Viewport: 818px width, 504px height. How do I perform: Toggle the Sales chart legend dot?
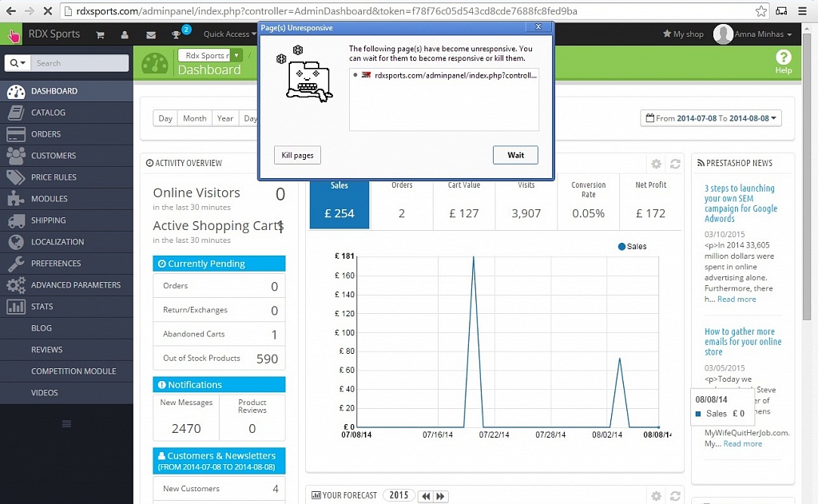621,247
